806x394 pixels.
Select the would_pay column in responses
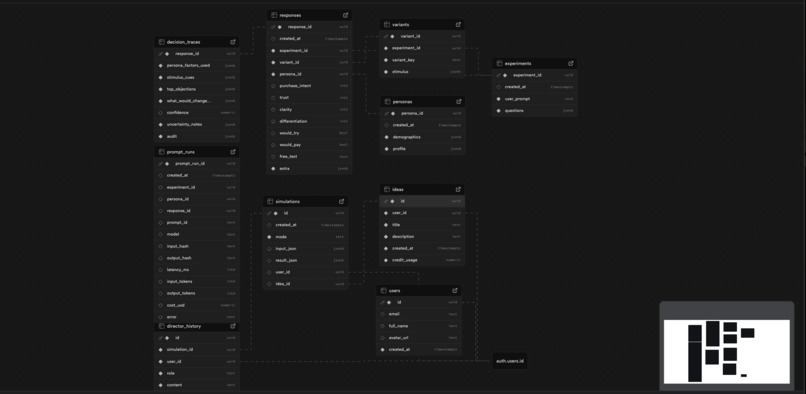click(x=309, y=145)
